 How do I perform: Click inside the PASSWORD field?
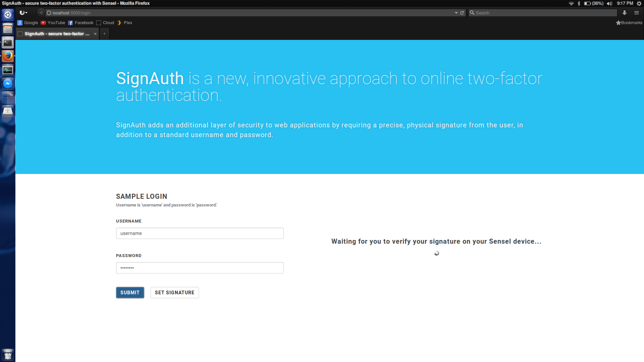click(200, 268)
